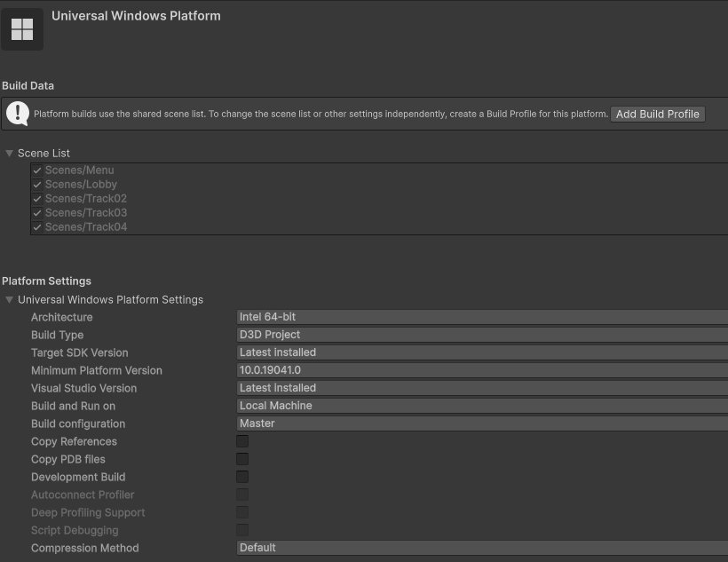
Task: Toggle the Deep Profiling Support checkbox
Action: click(x=242, y=512)
